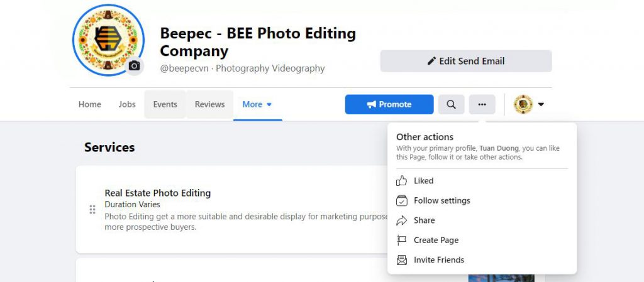Open the Reviews tab
Viewport: 644px width, 282px height.
coord(210,104)
